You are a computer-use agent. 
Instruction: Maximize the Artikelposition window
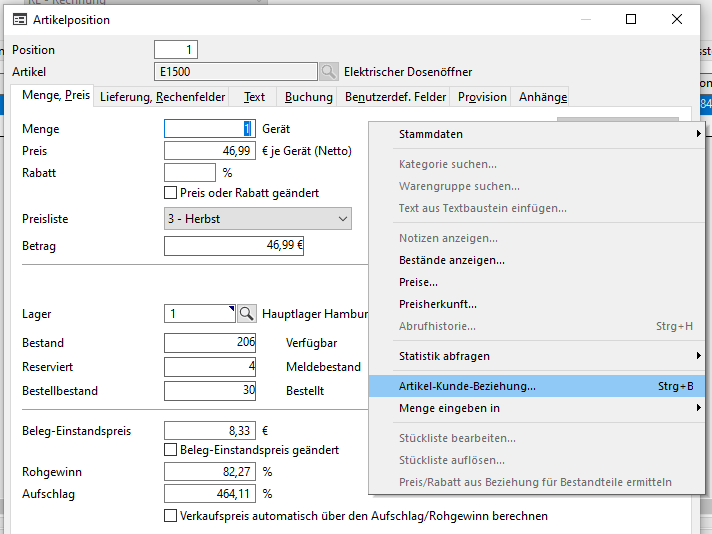tap(631, 20)
